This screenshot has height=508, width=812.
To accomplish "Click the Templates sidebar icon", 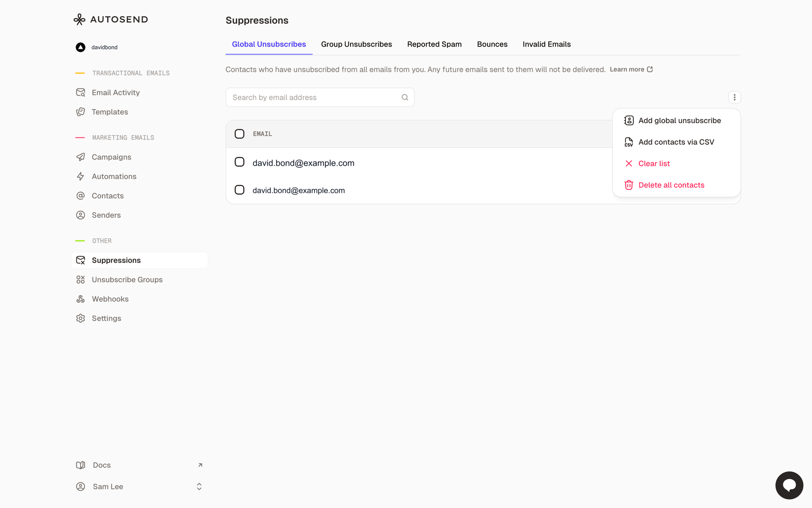I will tap(80, 112).
